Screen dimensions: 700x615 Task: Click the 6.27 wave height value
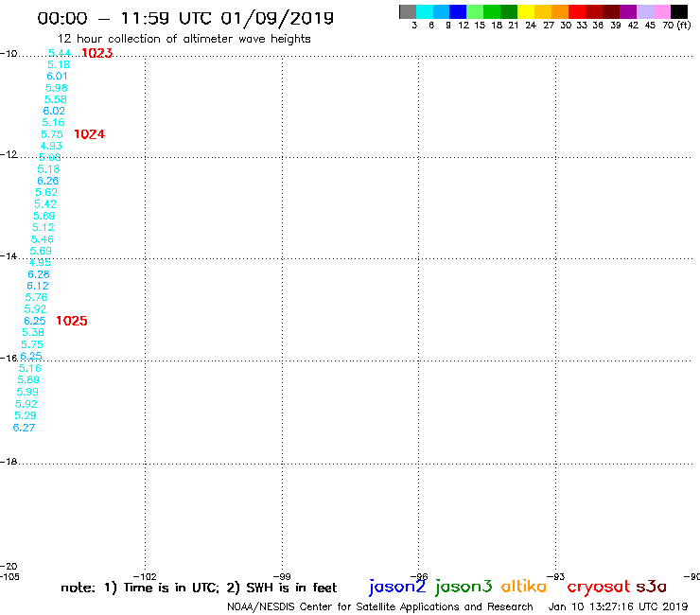click(24, 428)
